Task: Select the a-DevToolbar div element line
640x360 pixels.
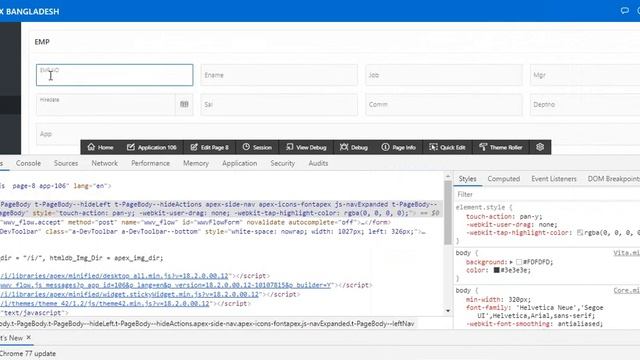Action: 212,232
